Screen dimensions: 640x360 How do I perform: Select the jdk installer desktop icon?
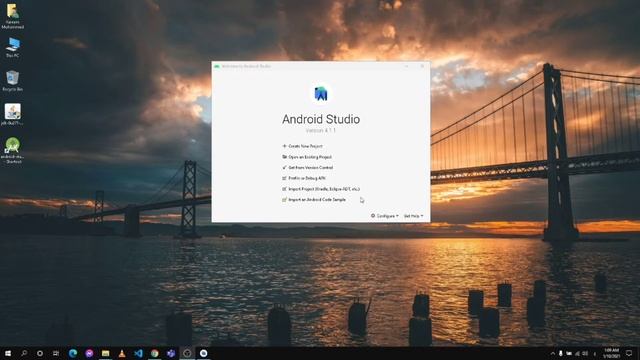point(13,114)
